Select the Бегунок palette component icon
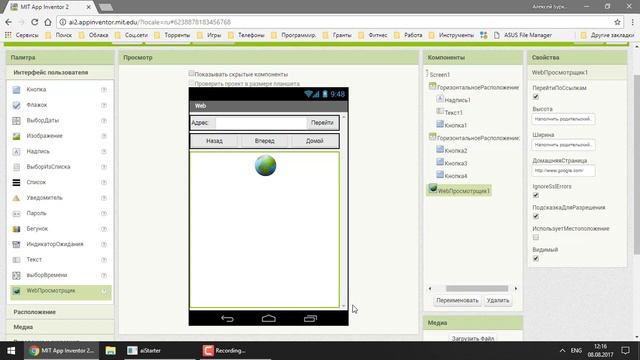The height and width of the screenshot is (360, 640). 16,229
